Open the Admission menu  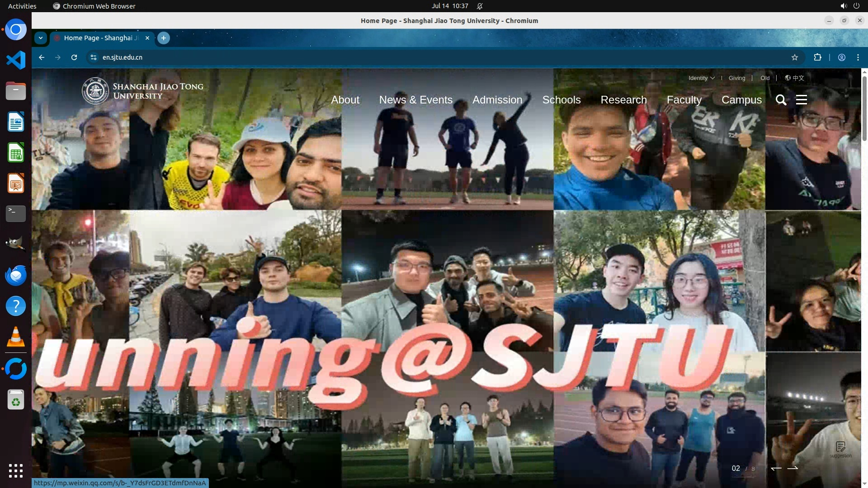coord(497,100)
